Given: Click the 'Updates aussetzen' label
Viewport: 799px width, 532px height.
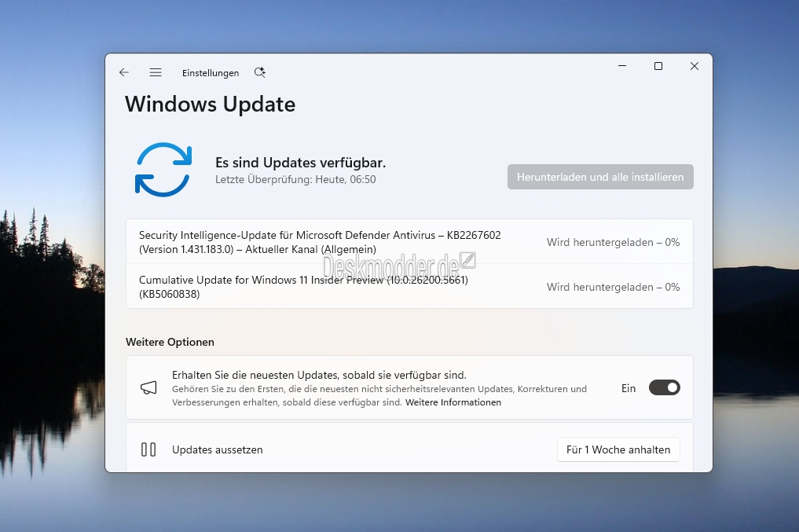Looking at the screenshot, I should [x=217, y=449].
